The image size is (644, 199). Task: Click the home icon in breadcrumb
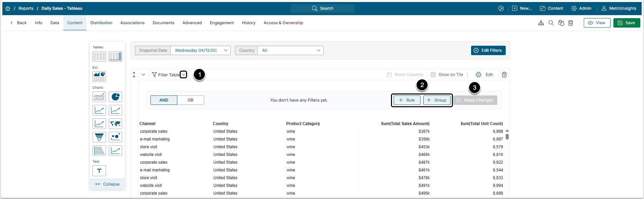(8, 8)
